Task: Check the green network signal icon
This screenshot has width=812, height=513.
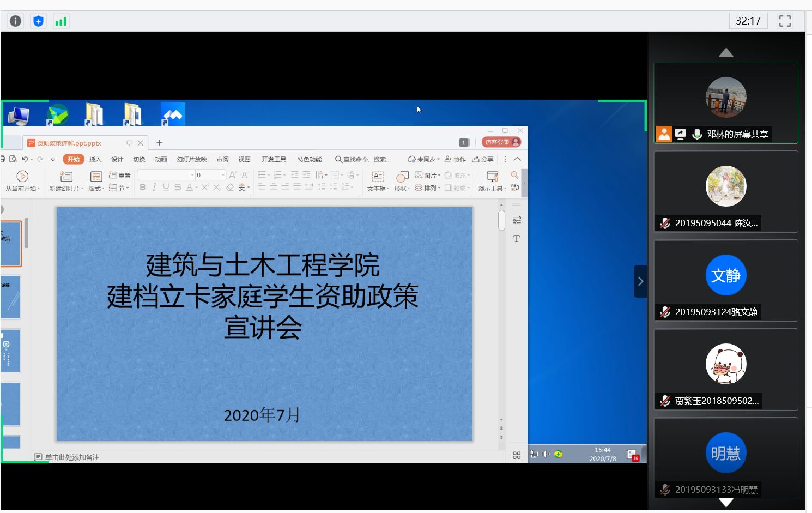Action: coord(61,21)
